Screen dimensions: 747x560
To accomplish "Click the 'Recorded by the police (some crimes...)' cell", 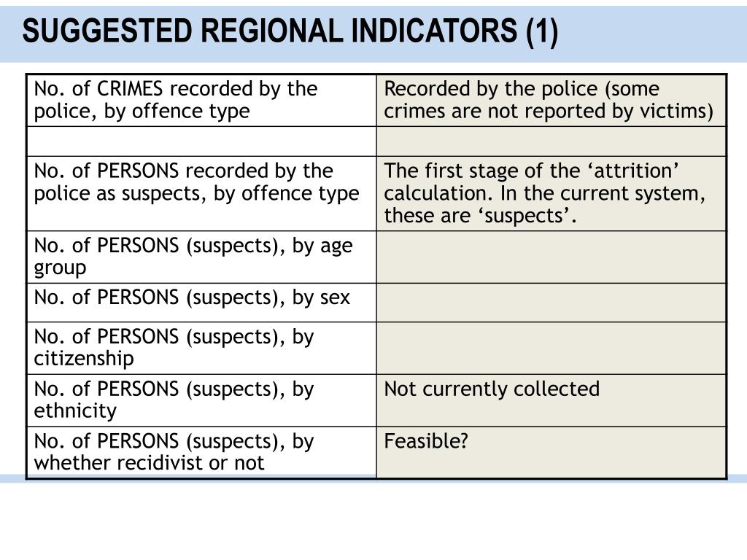I will [551, 101].
